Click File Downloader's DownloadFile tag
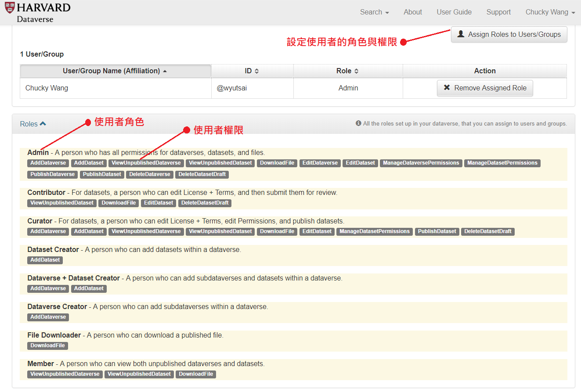The image size is (581, 392). [47, 345]
